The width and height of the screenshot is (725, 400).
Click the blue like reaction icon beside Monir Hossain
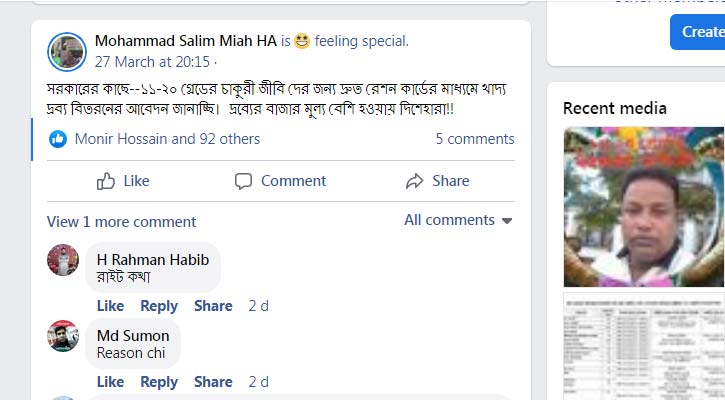[59, 139]
